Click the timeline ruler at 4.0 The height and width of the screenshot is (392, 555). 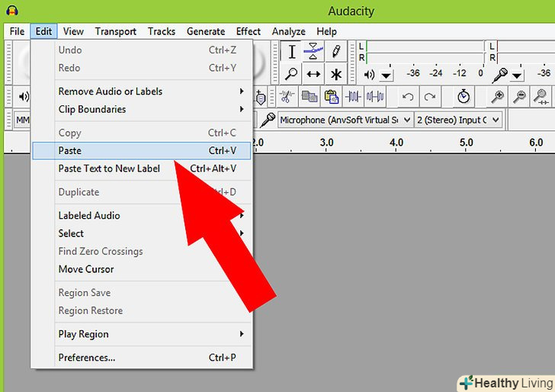[396, 143]
